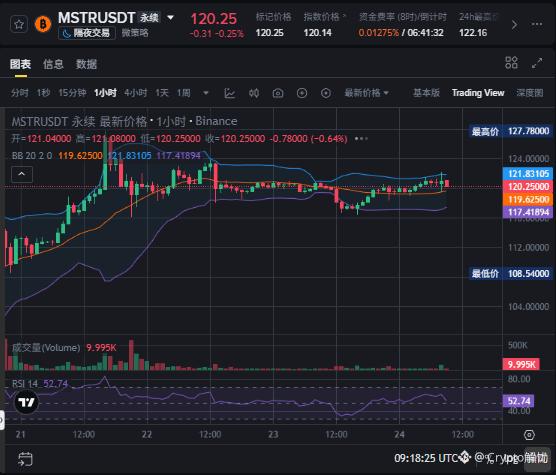Open chart settings hexagon icon
The width and height of the screenshot is (556, 475).
(x=529, y=435)
